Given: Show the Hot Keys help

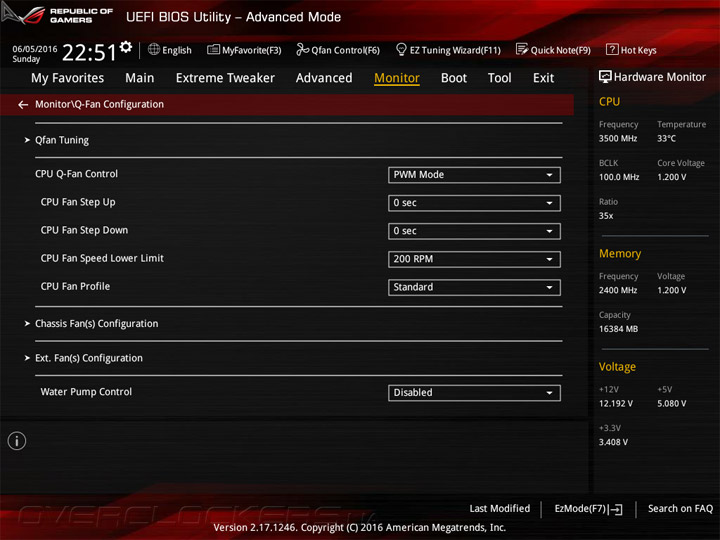Looking at the screenshot, I should coord(631,50).
